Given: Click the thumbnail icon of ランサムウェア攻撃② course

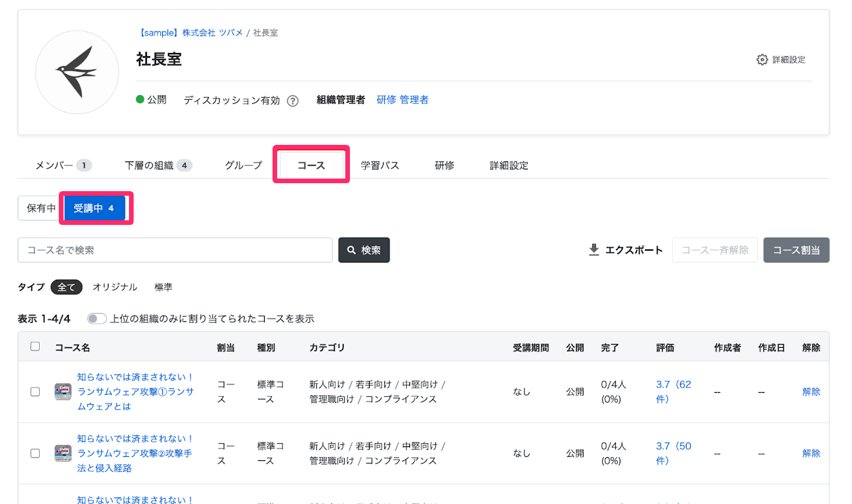Looking at the screenshot, I should click(63, 453).
